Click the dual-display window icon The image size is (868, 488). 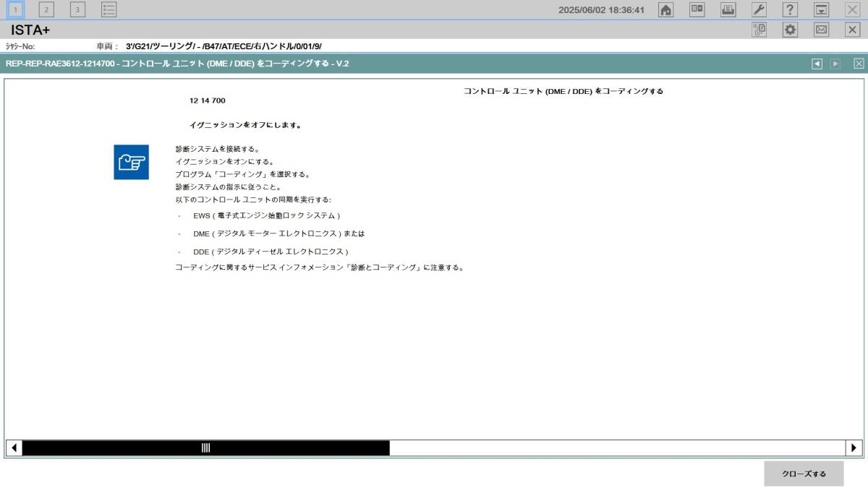click(696, 10)
